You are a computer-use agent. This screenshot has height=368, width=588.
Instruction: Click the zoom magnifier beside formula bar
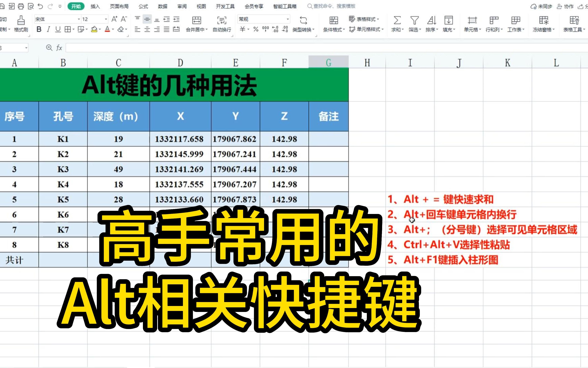pos(49,48)
